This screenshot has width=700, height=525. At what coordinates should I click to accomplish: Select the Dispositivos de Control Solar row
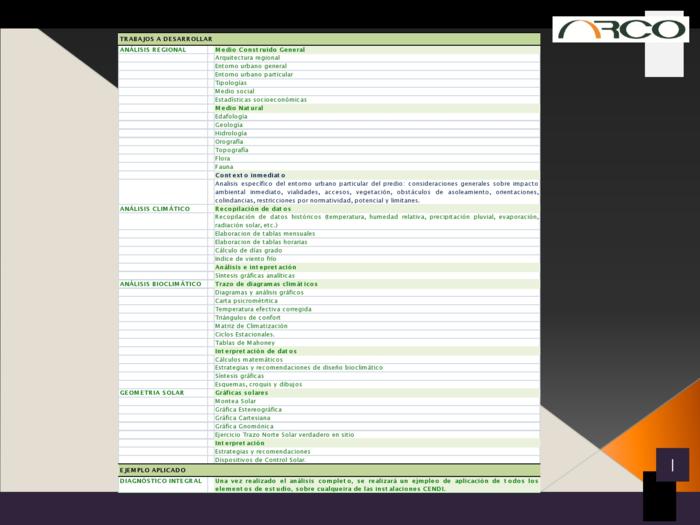(x=260, y=460)
